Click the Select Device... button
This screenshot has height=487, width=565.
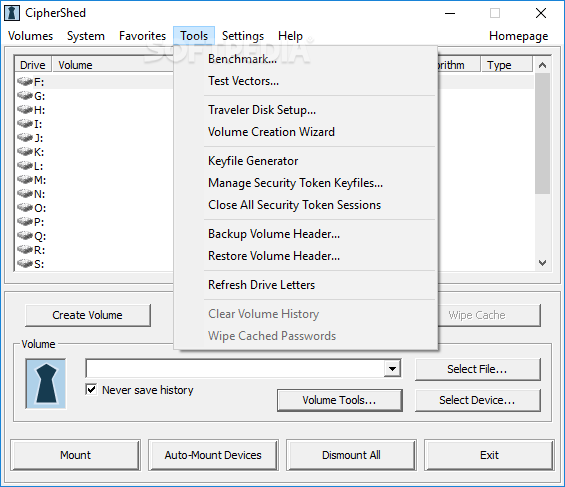pyautogui.click(x=477, y=400)
